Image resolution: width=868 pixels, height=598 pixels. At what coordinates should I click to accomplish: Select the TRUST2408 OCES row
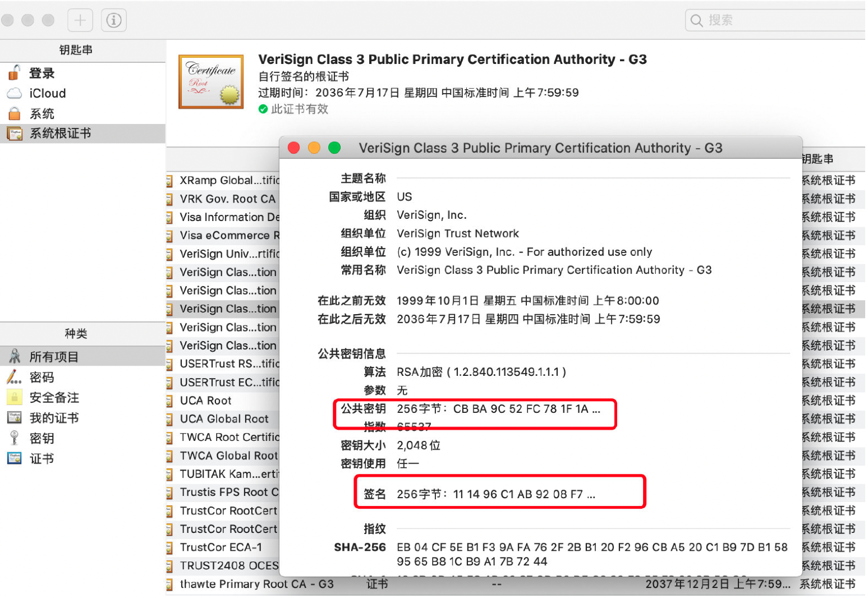pos(223,566)
